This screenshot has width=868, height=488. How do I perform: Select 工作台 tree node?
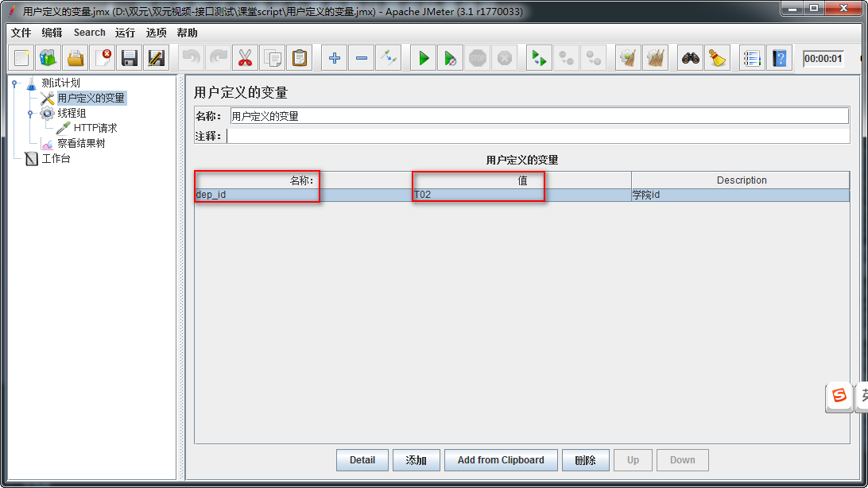pyautogui.click(x=56, y=159)
